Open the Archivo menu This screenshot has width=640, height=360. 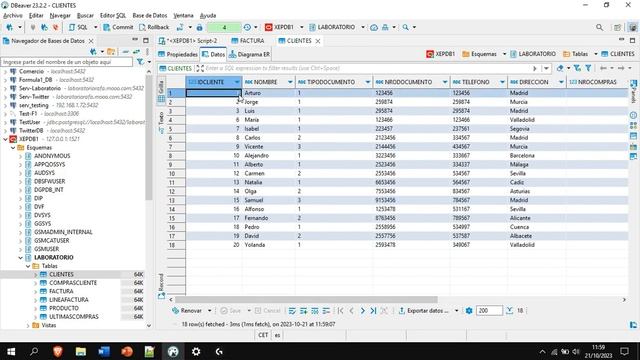[13, 16]
